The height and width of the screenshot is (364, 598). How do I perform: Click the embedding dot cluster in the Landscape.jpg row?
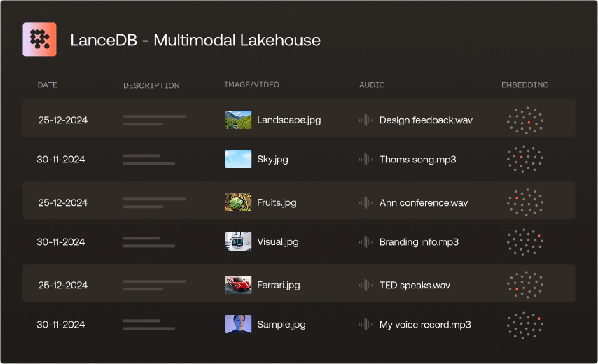click(x=525, y=120)
